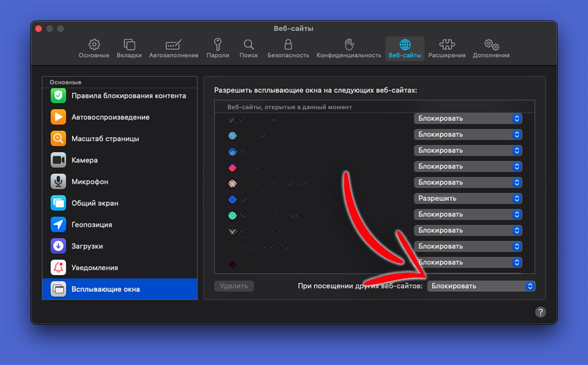Select the Веб-сайты tab
Viewport: 588px width, 365px height.
405,49
